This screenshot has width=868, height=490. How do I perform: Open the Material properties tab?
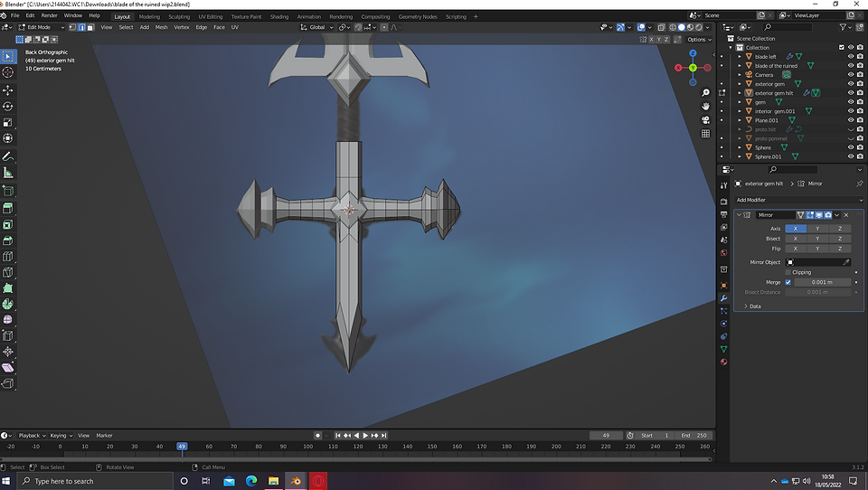(723, 363)
